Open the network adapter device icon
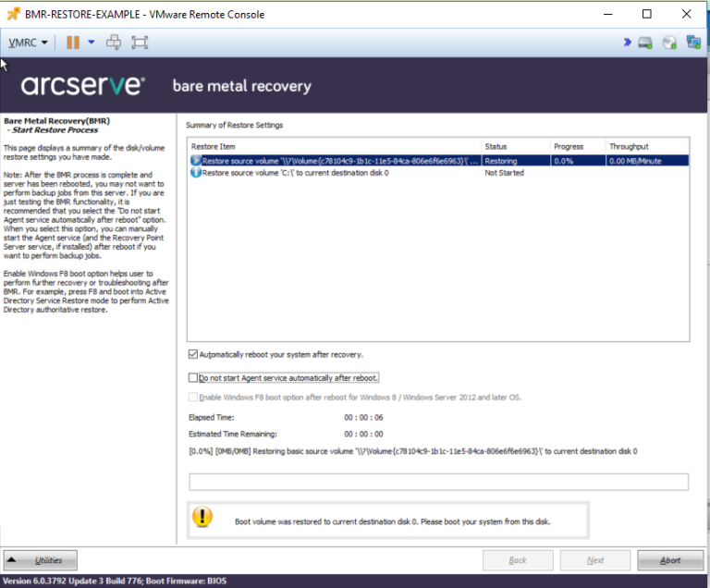Image resolution: width=710 pixels, height=588 pixels. [x=693, y=43]
